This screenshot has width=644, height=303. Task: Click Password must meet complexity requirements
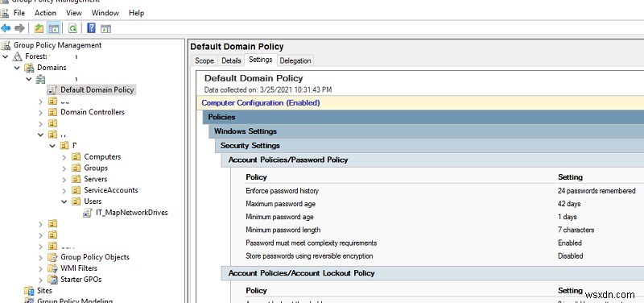click(x=312, y=243)
